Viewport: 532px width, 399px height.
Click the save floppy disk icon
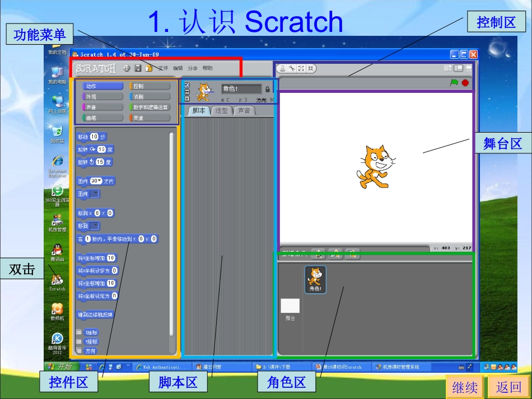coord(138,68)
